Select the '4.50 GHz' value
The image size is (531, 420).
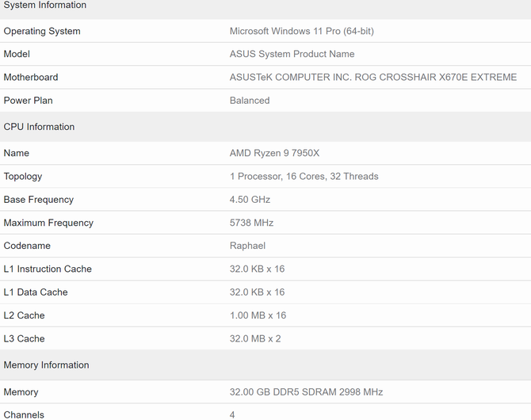[250, 200]
